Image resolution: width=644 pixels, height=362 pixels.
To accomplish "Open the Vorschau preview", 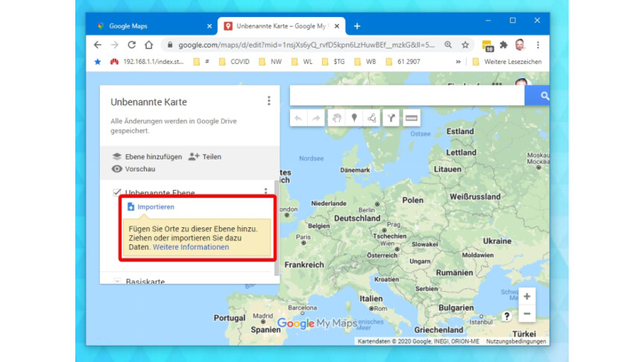I will pos(134,168).
